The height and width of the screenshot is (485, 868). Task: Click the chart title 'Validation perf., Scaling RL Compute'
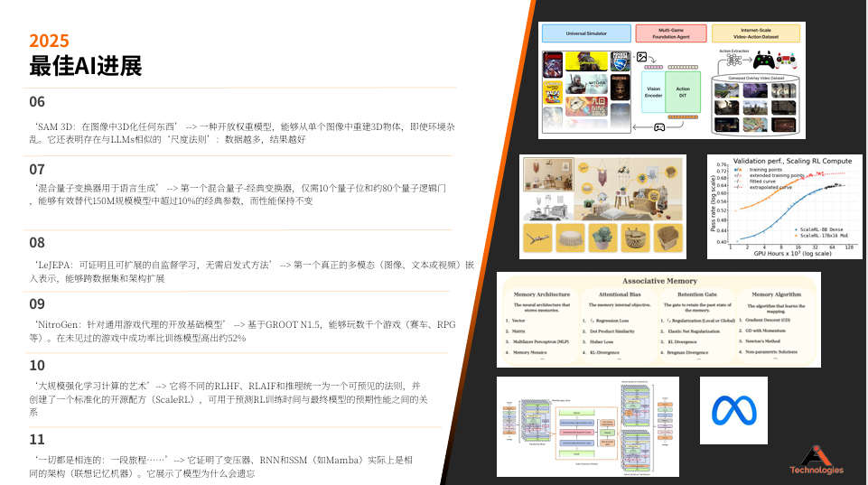pyautogui.click(x=792, y=161)
